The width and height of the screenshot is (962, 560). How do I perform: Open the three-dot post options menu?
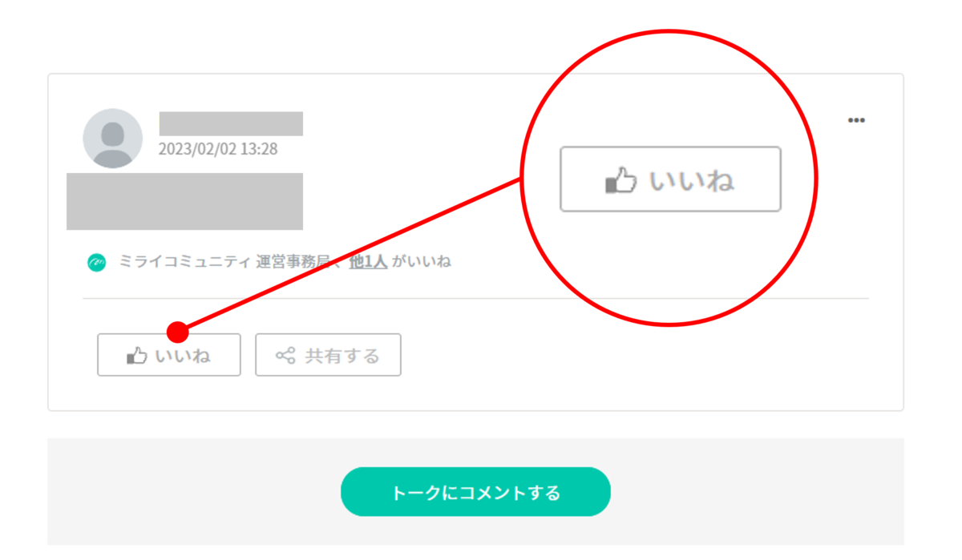point(856,121)
